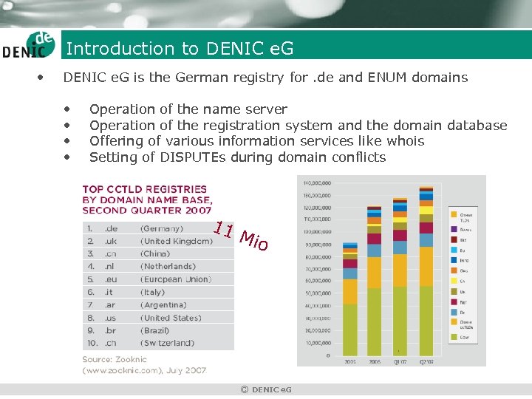The height and width of the screenshot is (399, 532).
Task: Select the light blue 'Eu' legend swatch
Action: click(454, 250)
